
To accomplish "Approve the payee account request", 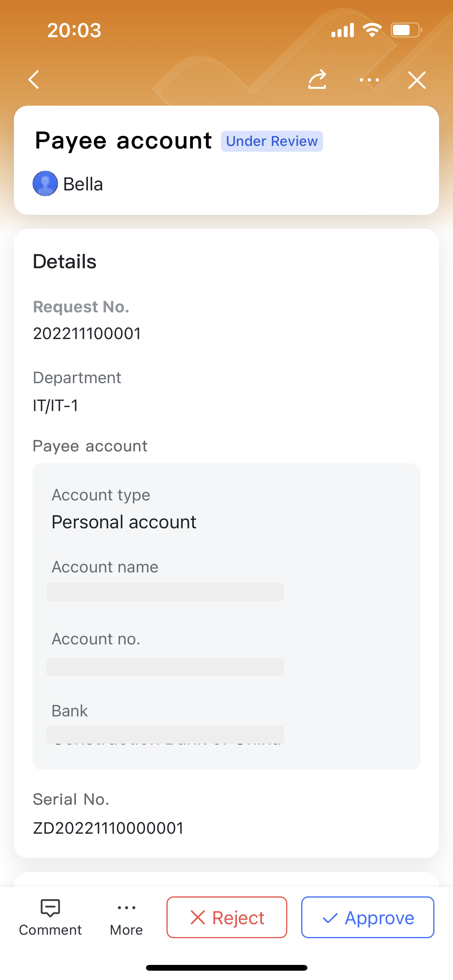I will click(367, 917).
